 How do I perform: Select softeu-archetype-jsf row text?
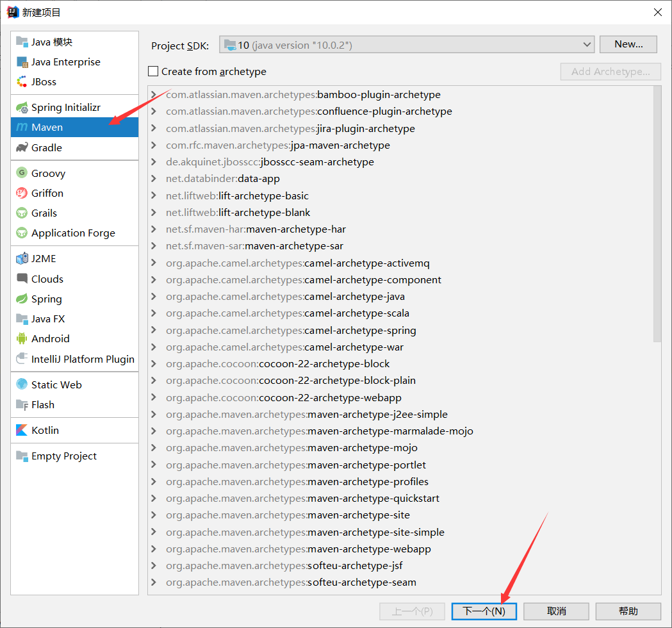pyautogui.click(x=284, y=565)
